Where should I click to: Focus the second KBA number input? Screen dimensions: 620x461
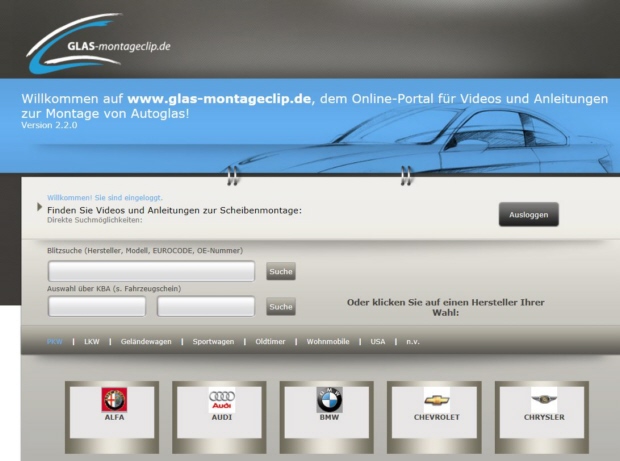[x=206, y=306]
